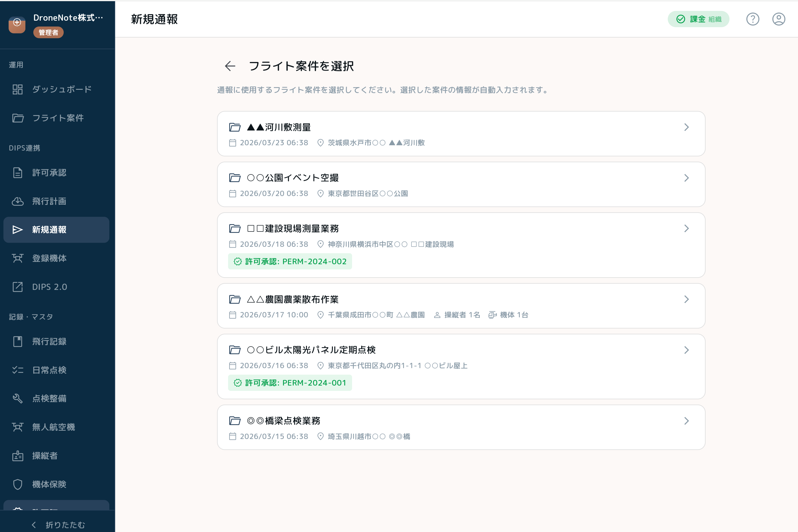Open 飛行記録 from the sidebar menu

(x=49, y=341)
